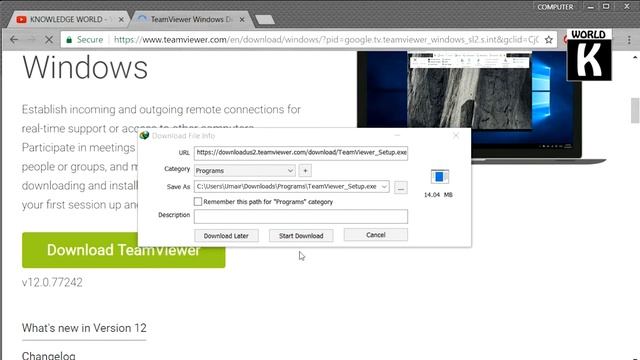640x360 pixels.
Task: Minimize the Chrome window
Action: click(x=591, y=7)
